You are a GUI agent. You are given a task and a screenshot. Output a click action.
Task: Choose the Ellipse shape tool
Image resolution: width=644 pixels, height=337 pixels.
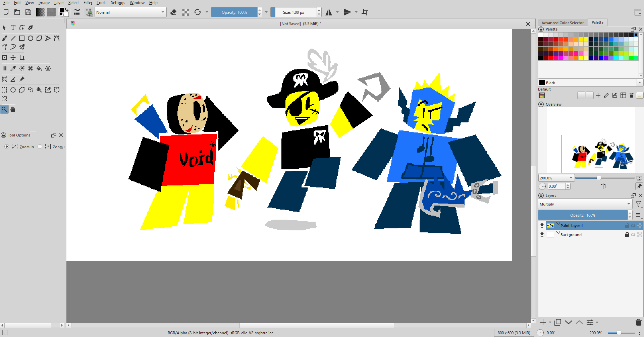point(31,38)
